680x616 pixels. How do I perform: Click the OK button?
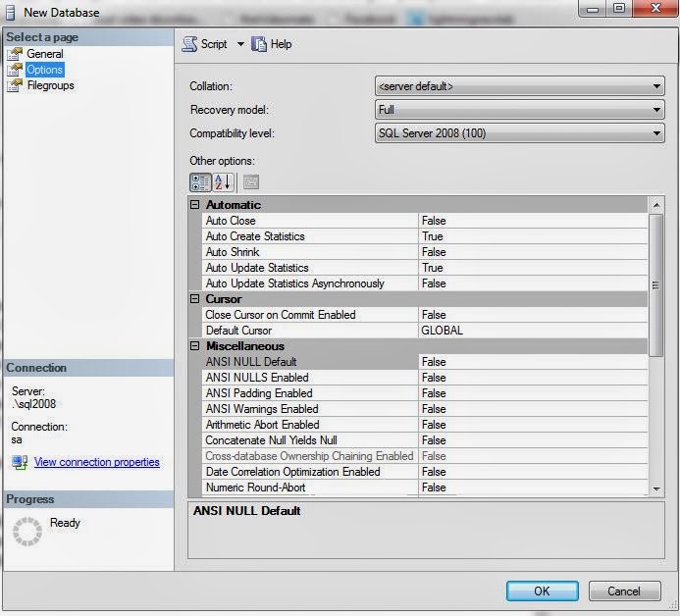tap(542, 591)
